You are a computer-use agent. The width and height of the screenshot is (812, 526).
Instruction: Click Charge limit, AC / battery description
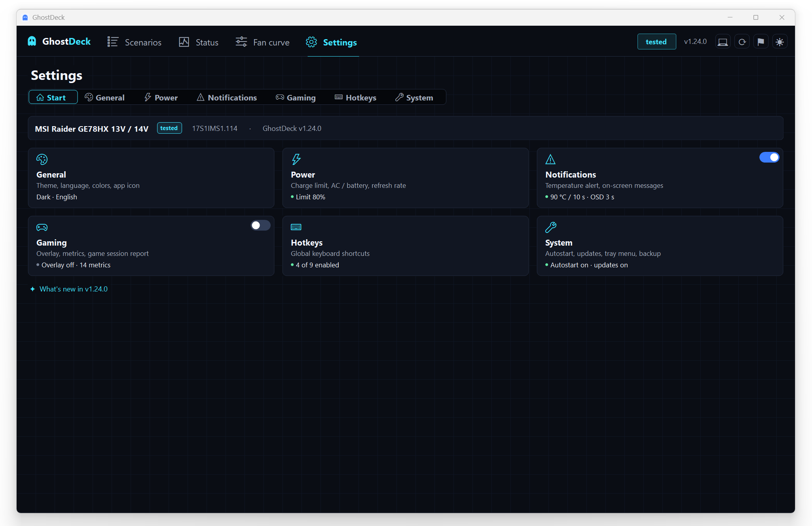[348, 185]
